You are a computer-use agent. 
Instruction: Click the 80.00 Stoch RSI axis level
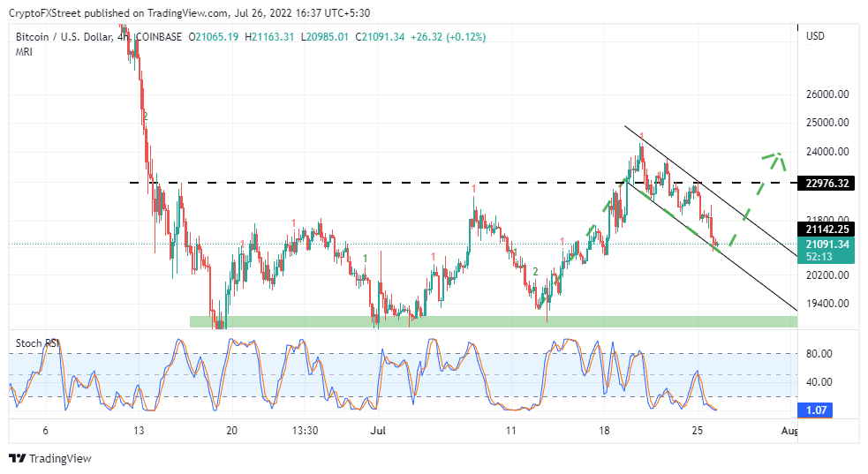tap(819, 353)
